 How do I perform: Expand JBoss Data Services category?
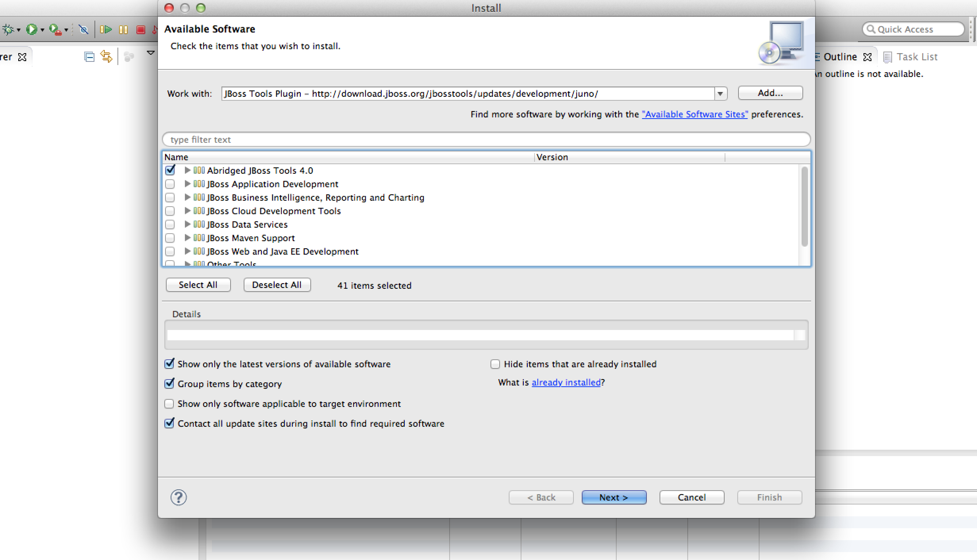[x=187, y=224]
